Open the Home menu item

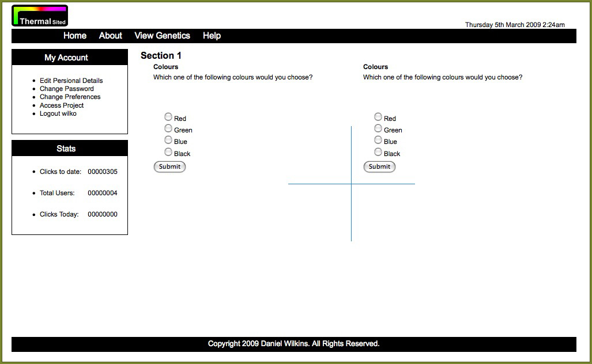tap(75, 36)
